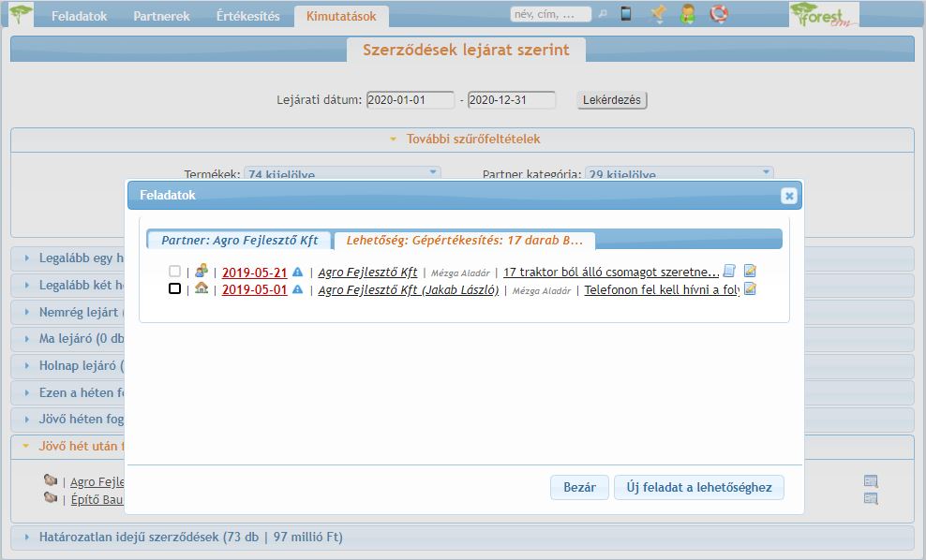Click the mobile phone icon in top bar
926x560 pixels.
(626, 14)
